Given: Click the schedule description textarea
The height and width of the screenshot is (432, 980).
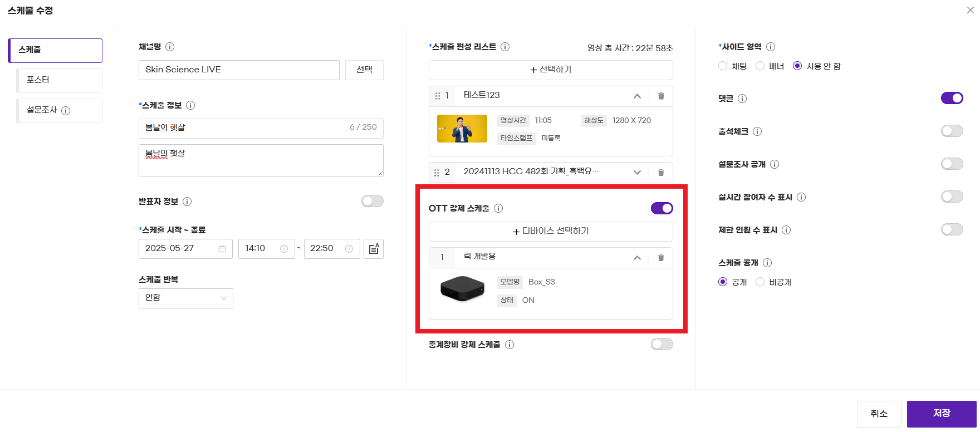Looking at the screenshot, I should tap(261, 160).
